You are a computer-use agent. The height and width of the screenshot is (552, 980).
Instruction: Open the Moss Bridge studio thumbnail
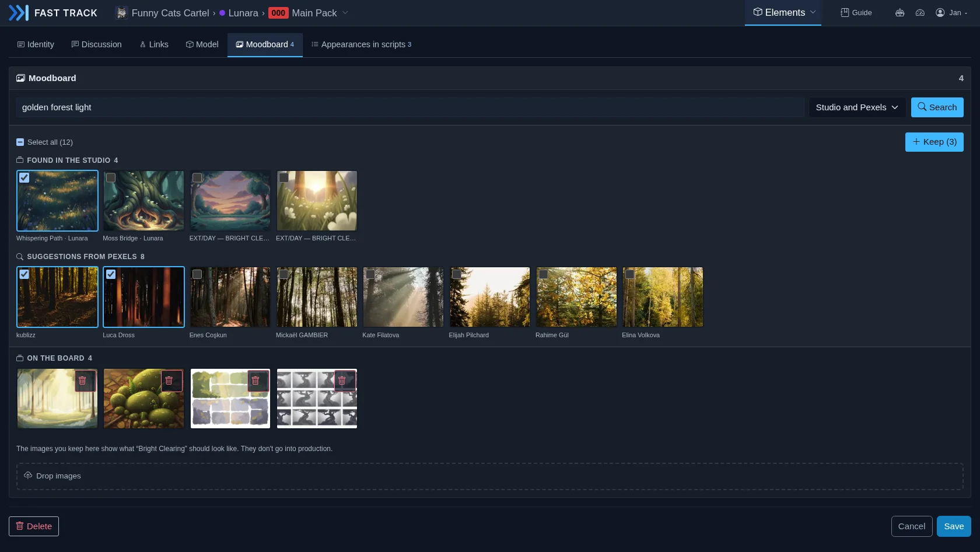tap(143, 201)
